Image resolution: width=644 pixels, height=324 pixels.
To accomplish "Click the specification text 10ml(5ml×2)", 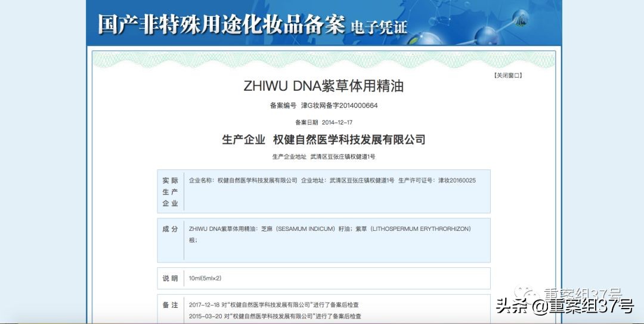I will [205, 279].
